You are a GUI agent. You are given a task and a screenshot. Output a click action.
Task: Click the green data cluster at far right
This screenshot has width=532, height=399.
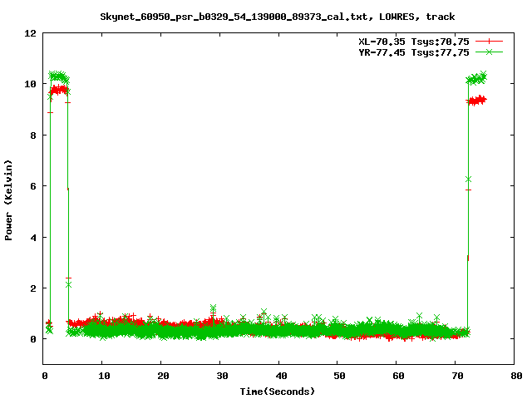tap(476, 79)
